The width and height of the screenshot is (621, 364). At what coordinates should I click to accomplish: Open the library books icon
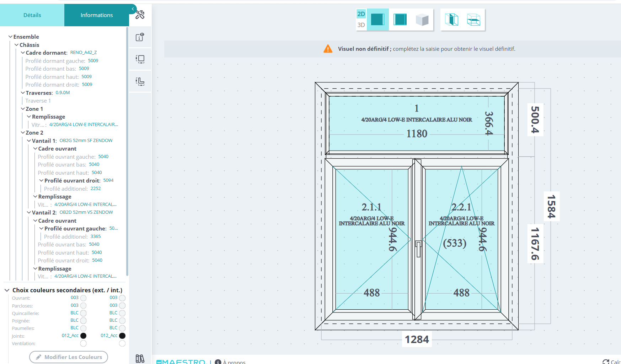[140, 359]
